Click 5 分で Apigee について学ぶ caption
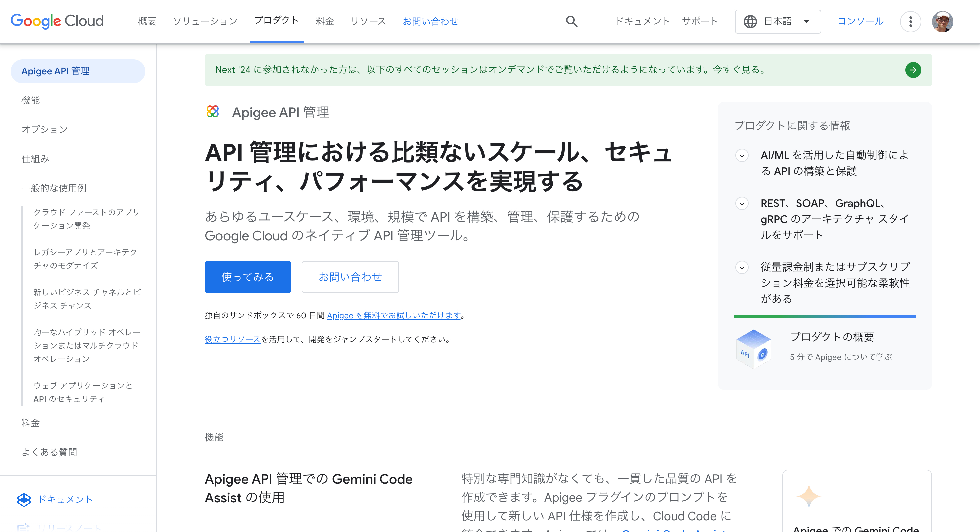This screenshot has height=532, width=980. tap(841, 357)
